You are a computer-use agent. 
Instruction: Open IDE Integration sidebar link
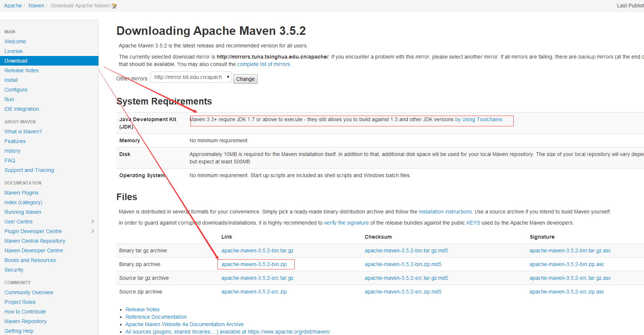21,109
